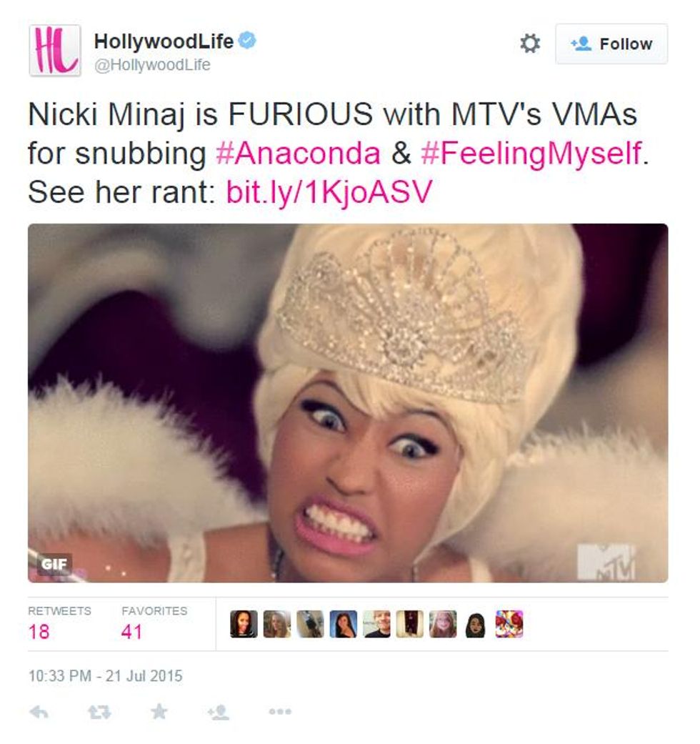Open the bit.ly/1KjoASV link
The image size is (700, 744).
pos(329,193)
